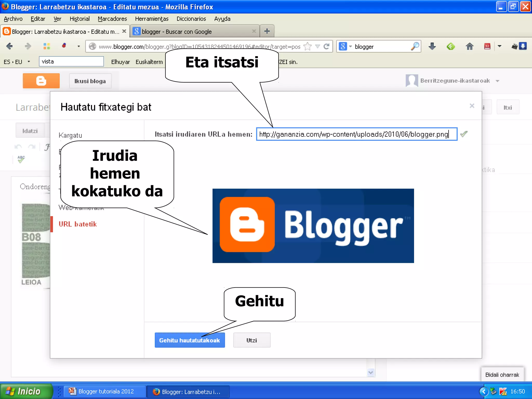Click the Itxi button

tap(508, 107)
